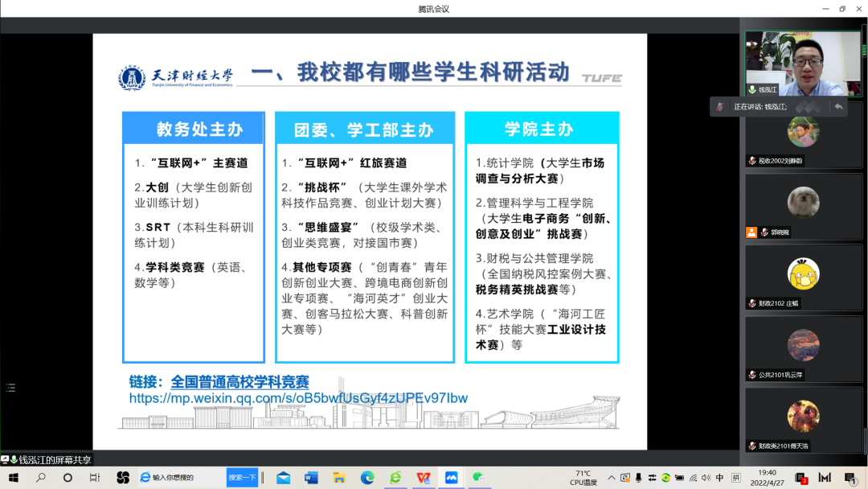Click the microphone icon in the system tray
868x489 pixels.
(x=637, y=478)
